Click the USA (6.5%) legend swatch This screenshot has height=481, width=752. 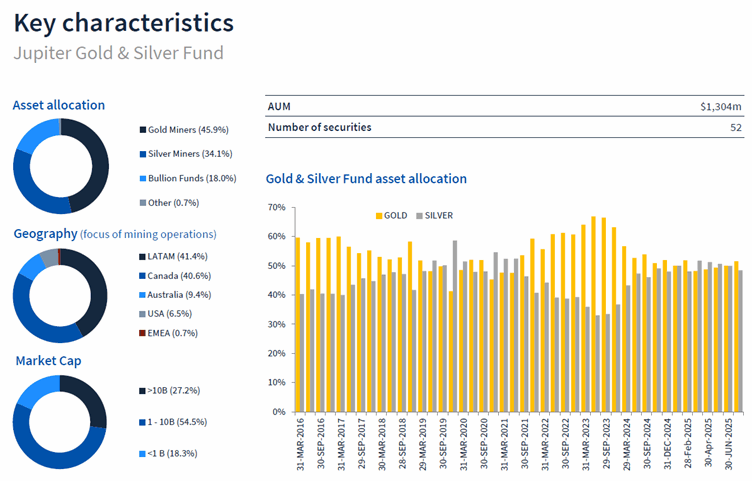pyautogui.click(x=143, y=313)
